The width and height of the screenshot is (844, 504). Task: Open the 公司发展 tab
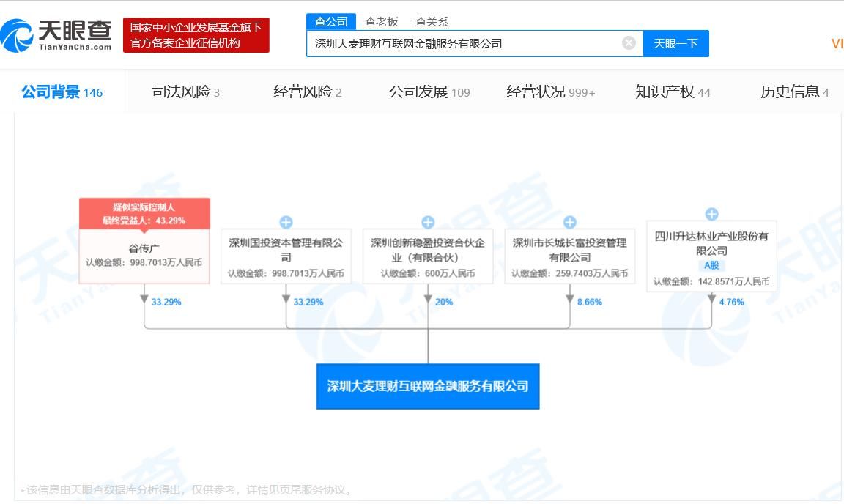click(x=429, y=92)
